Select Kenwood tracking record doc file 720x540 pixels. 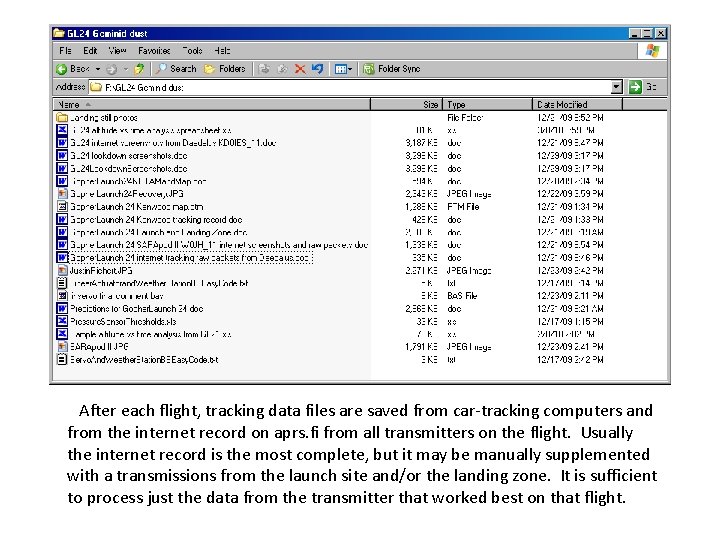pyautogui.click(x=156, y=219)
